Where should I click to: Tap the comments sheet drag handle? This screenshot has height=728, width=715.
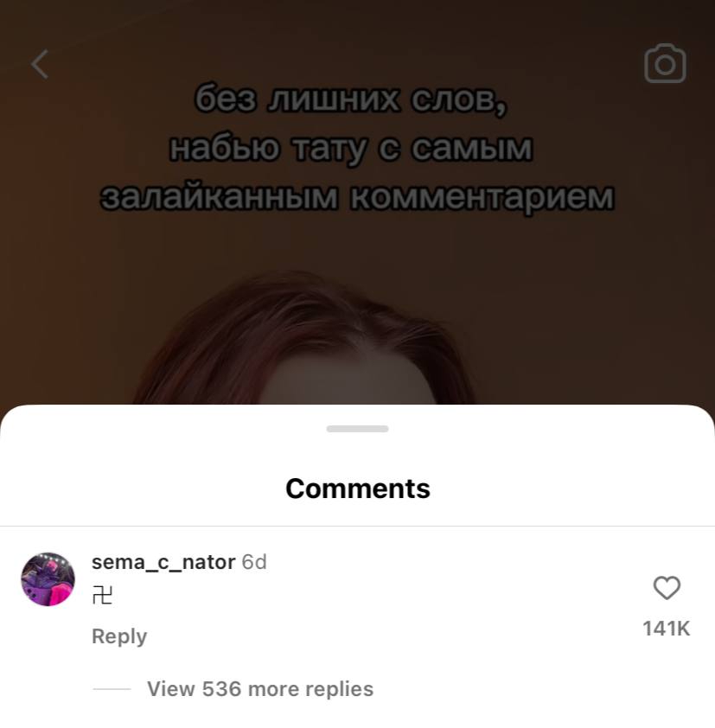(x=358, y=429)
